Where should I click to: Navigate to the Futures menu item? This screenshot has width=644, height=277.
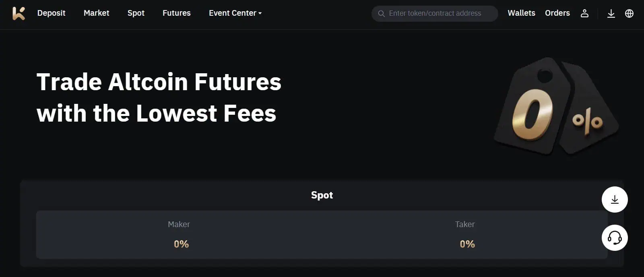tap(176, 13)
